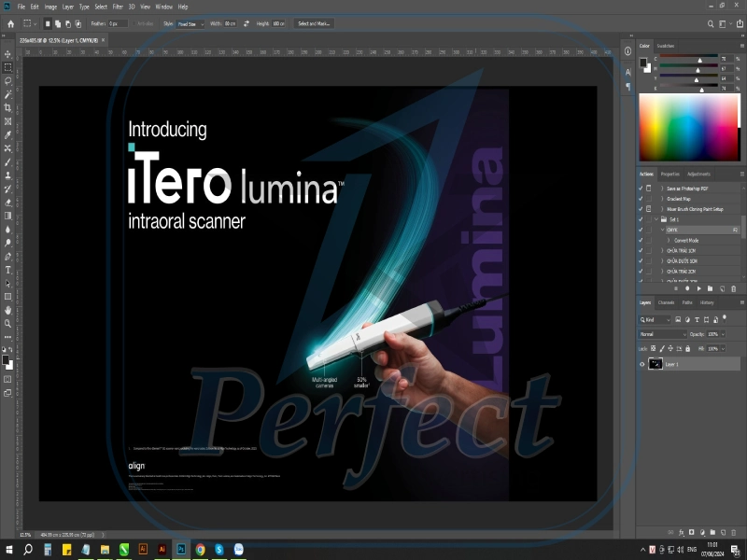The width and height of the screenshot is (747, 560).
Task: Toggle checkmark for Convert Mode step
Action: 641,240
